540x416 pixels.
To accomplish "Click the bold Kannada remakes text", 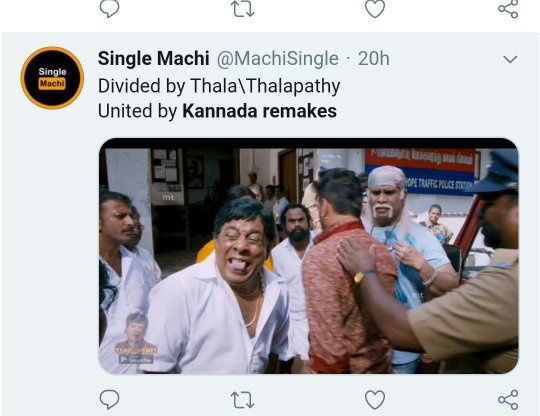I will tap(259, 111).
